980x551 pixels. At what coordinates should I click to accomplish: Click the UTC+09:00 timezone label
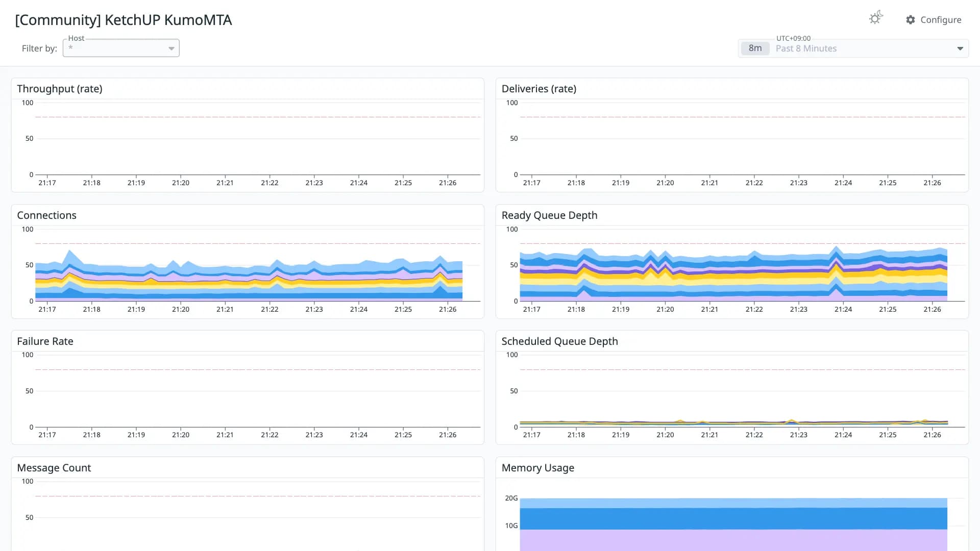point(793,38)
